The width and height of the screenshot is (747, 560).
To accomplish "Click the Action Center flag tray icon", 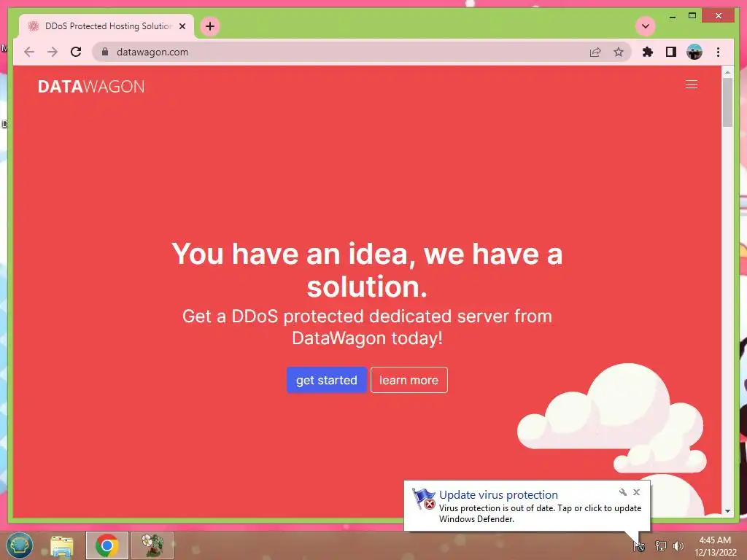I will 639,546.
